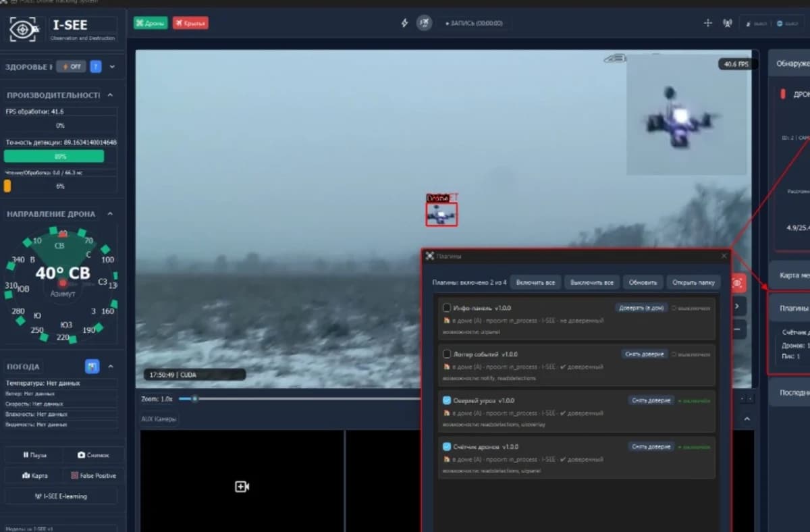Screen dimensions: 810x532
Task: Click Включить все in plugins dialog
Action: [x=536, y=282]
